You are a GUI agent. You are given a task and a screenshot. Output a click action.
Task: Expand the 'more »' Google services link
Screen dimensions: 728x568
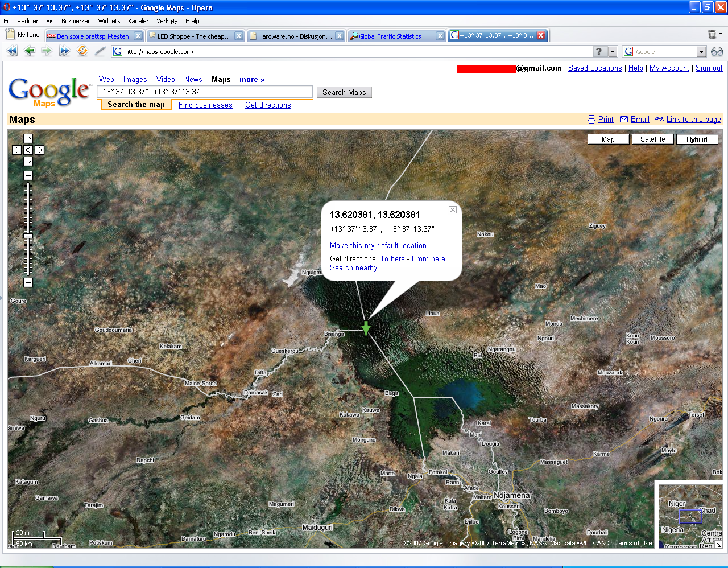pyautogui.click(x=252, y=80)
